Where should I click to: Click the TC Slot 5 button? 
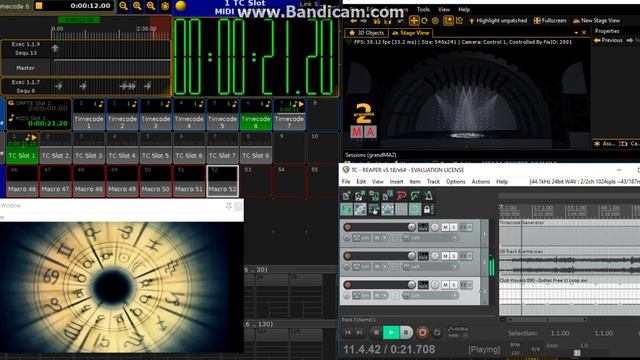coord(155,148)
